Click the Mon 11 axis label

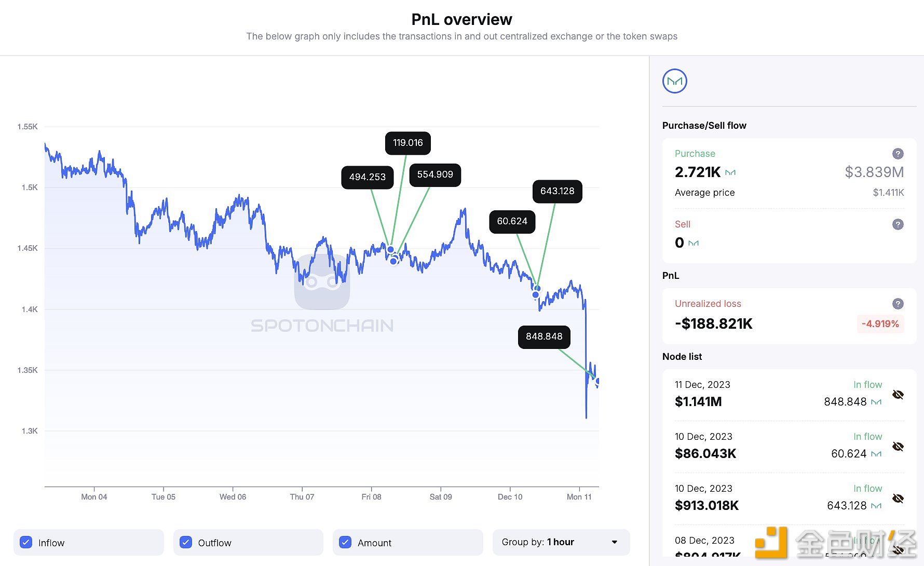(579, 497)
